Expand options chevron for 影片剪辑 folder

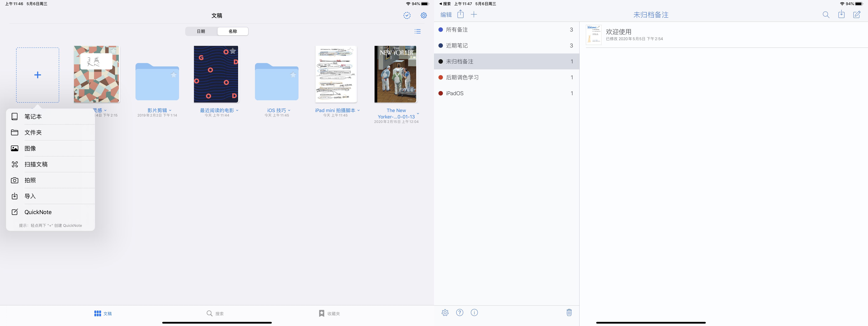(x=170, y=110)
